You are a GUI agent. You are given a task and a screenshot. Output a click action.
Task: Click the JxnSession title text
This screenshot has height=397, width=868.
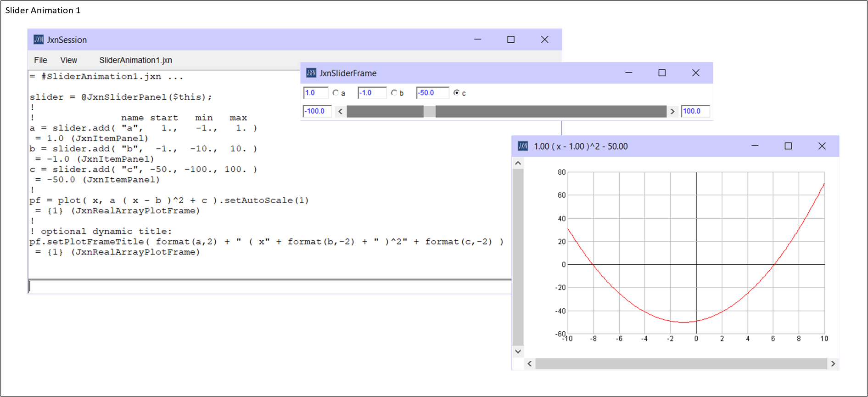[67, 40]
